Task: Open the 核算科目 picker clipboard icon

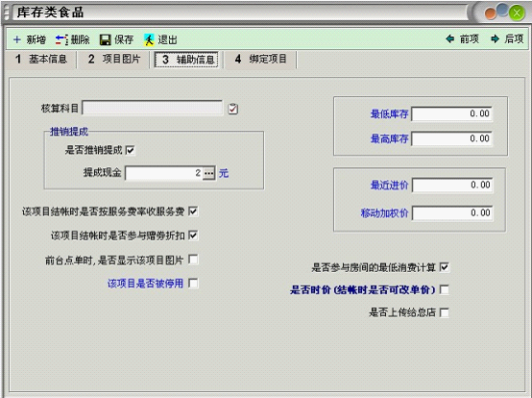Action: [x=232, y=109]
